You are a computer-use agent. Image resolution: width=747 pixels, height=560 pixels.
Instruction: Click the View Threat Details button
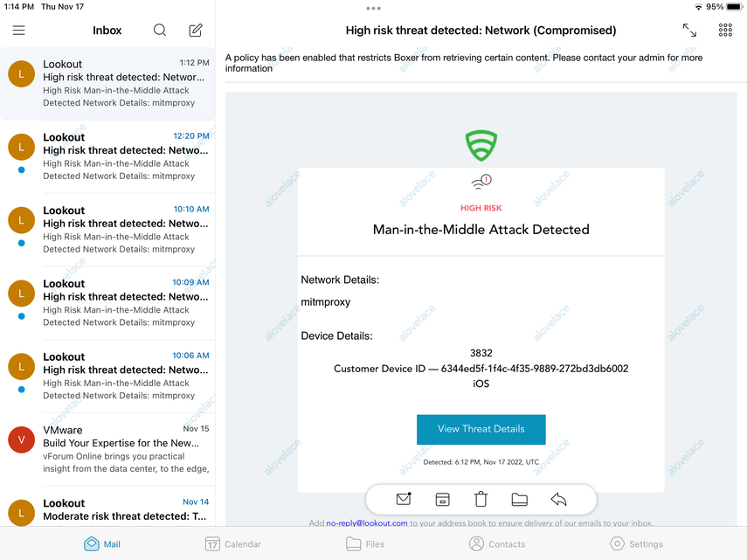click(481, 429)
